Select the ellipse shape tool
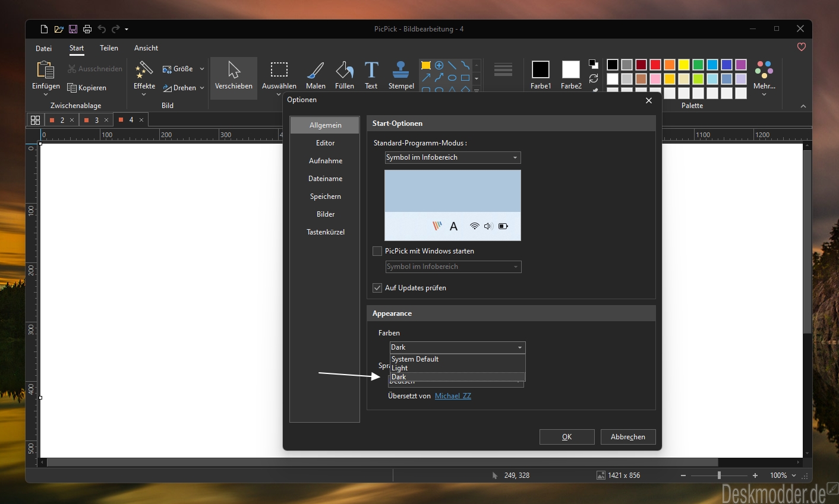This screenshot has height=504, width=839. [452, 78]
